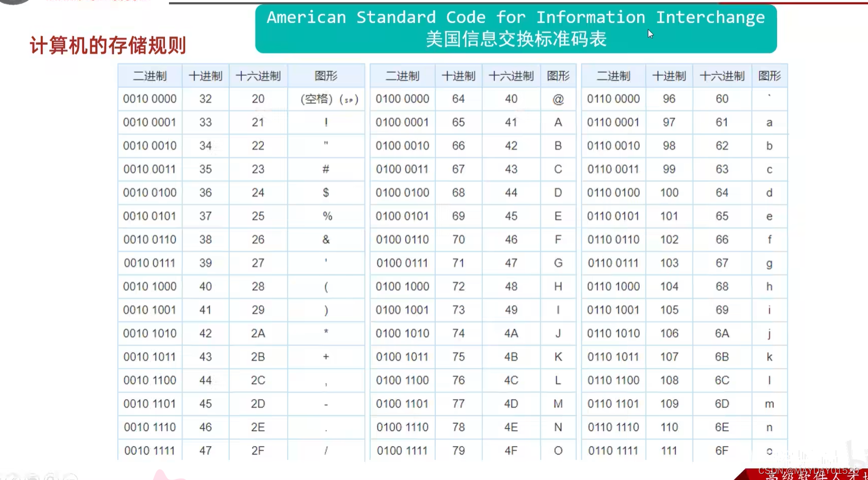Click the uppercase B glyph cell
This screenshot has height=480, width=868.
pyautogui.click(x=558, y=146)
